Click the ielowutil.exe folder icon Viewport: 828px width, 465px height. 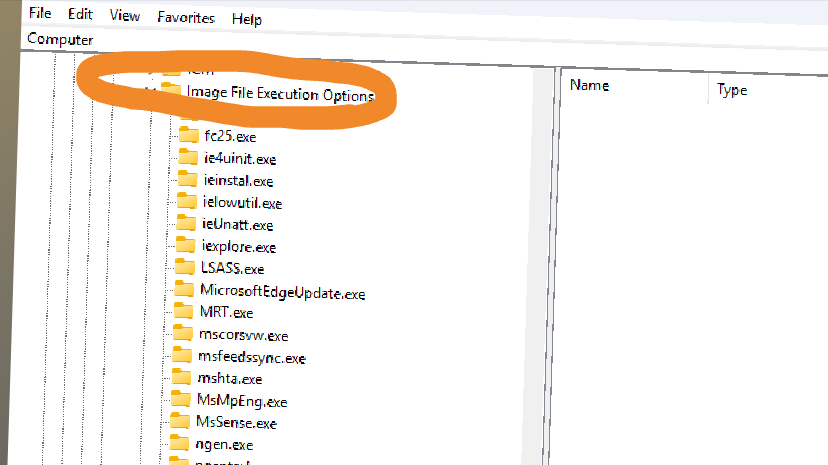click(x=187, y=201)
